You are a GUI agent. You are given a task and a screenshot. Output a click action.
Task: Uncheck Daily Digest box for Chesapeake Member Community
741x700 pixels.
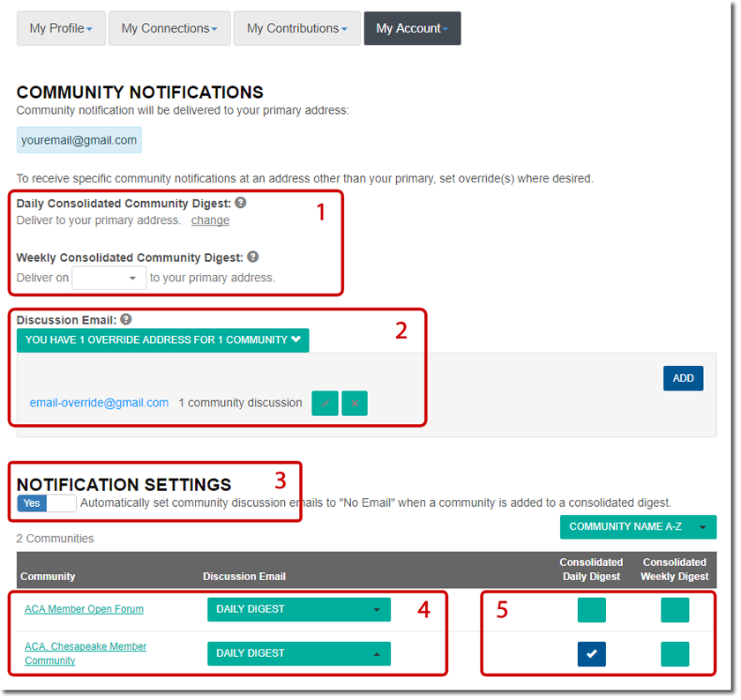591,653
